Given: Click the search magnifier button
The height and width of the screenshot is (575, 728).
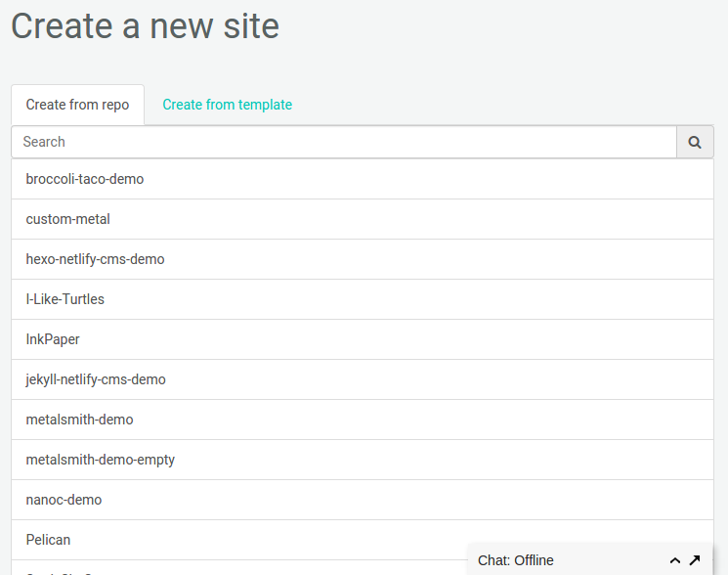Looking at the screenshot, I should 695,142.
